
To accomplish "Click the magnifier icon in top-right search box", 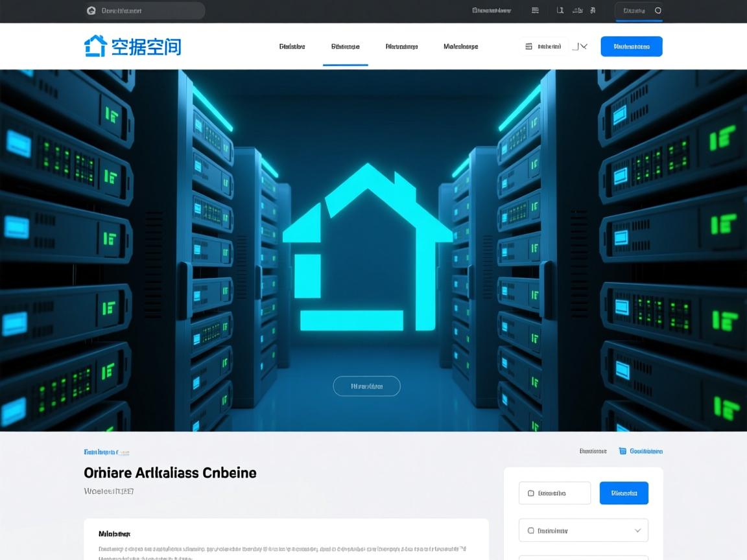I will coord(658,10).
